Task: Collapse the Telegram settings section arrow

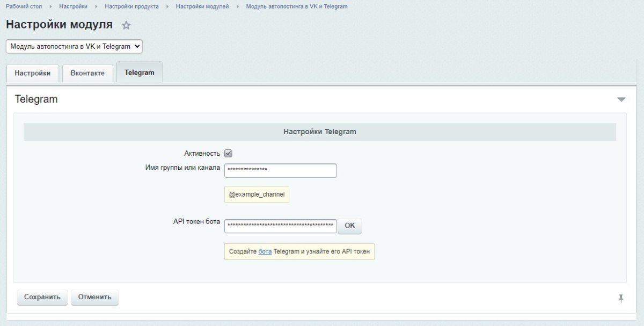Action: pyautogui.click(x=621, y=99)
